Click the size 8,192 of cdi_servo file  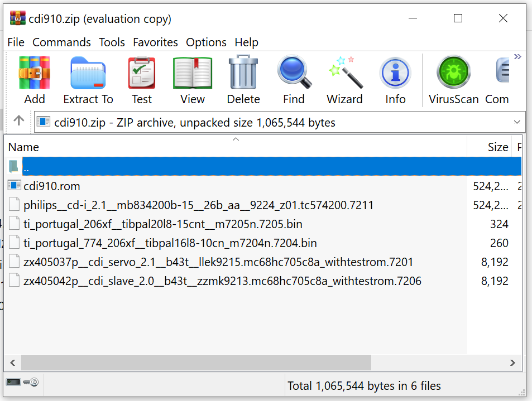[495, 262]
